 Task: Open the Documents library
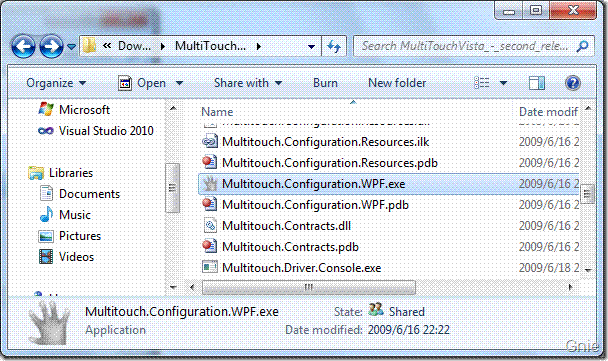click(90, 194)
